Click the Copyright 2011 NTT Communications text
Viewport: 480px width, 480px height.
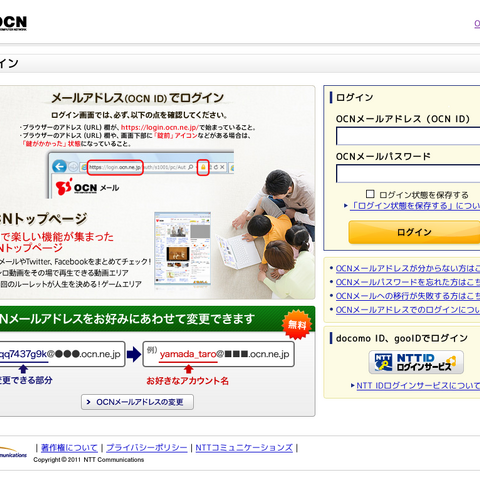pyautogui.click(x=89, y=460)
